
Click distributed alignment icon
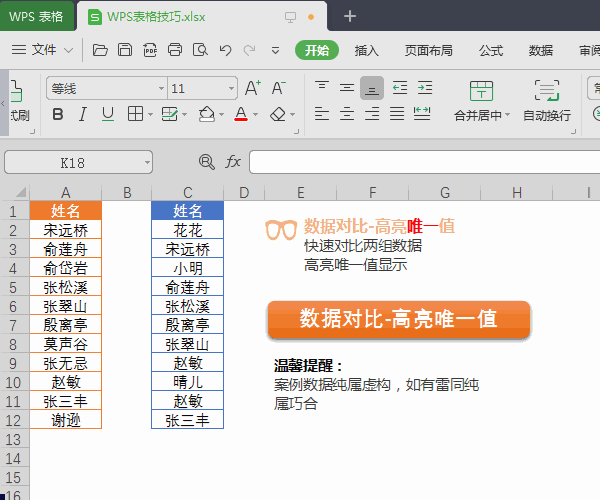coord(422,114)
